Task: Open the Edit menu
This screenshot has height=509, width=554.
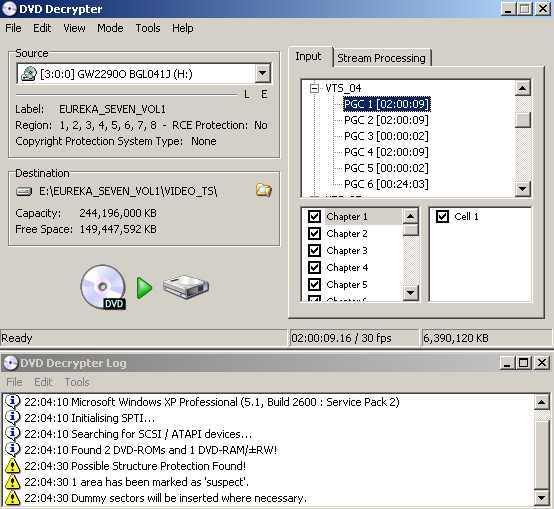Action: click(x=42, y=28)
